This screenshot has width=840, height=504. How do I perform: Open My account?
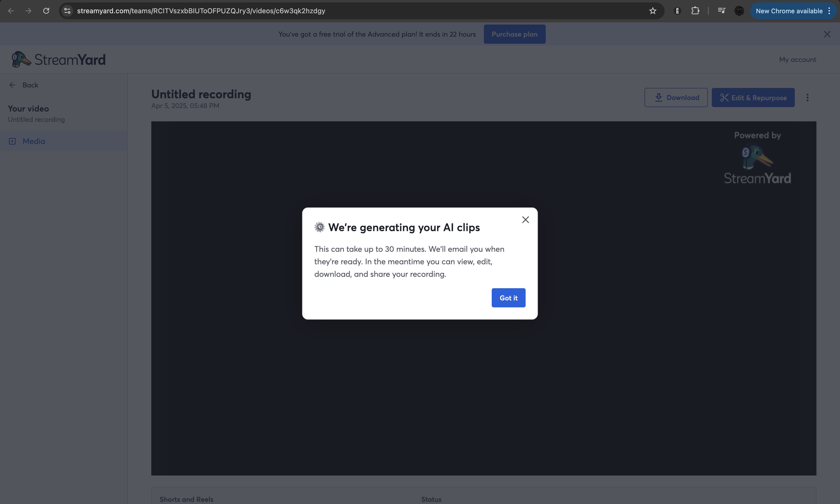(798, 60)
